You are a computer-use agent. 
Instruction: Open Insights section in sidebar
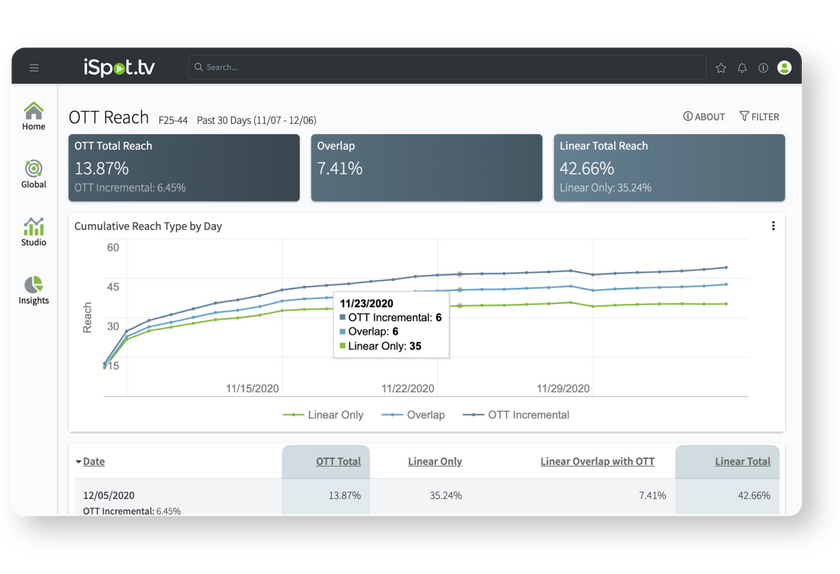tap(34, 290)
